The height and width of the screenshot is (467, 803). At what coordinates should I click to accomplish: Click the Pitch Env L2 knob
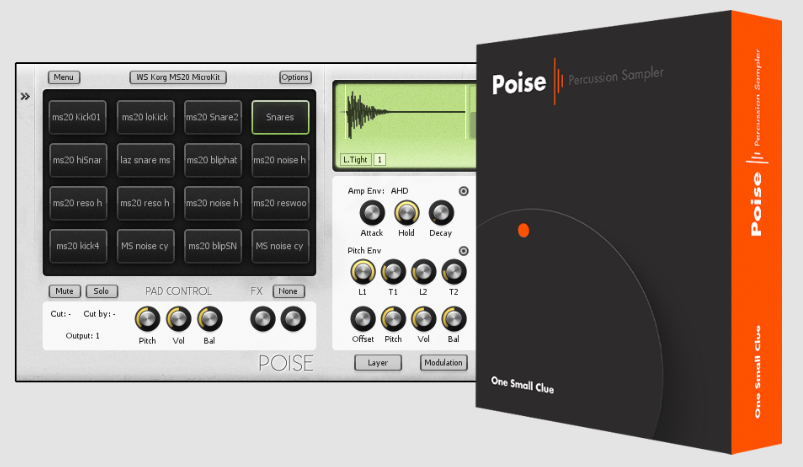tap(424, 272)
